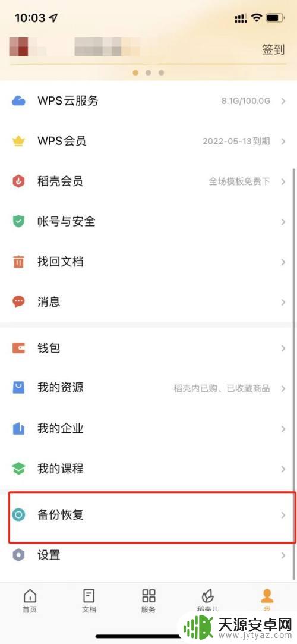The image size is (297, 644).
Task: Switch to the 文档 tab
Action: tap(89, 601)
